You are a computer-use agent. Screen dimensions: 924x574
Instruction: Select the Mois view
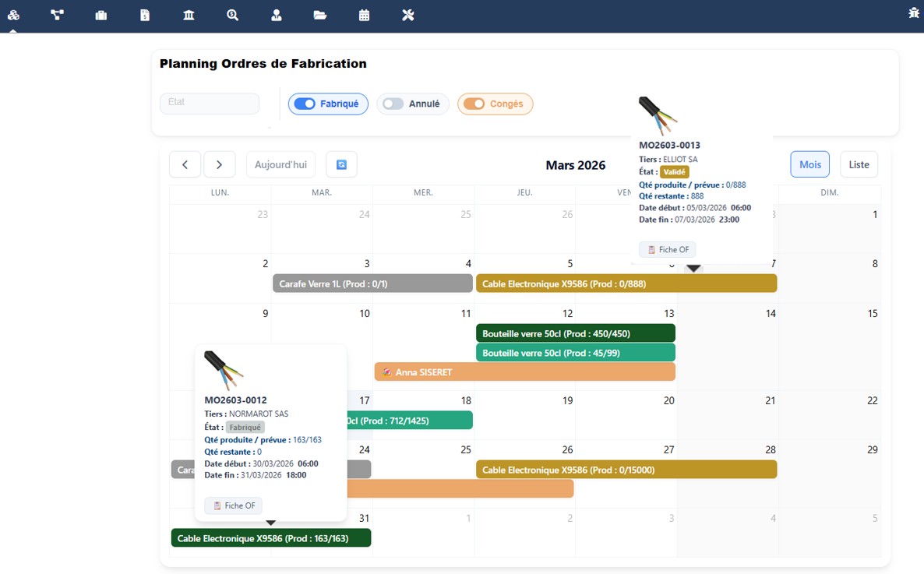(x=809, y=164)
